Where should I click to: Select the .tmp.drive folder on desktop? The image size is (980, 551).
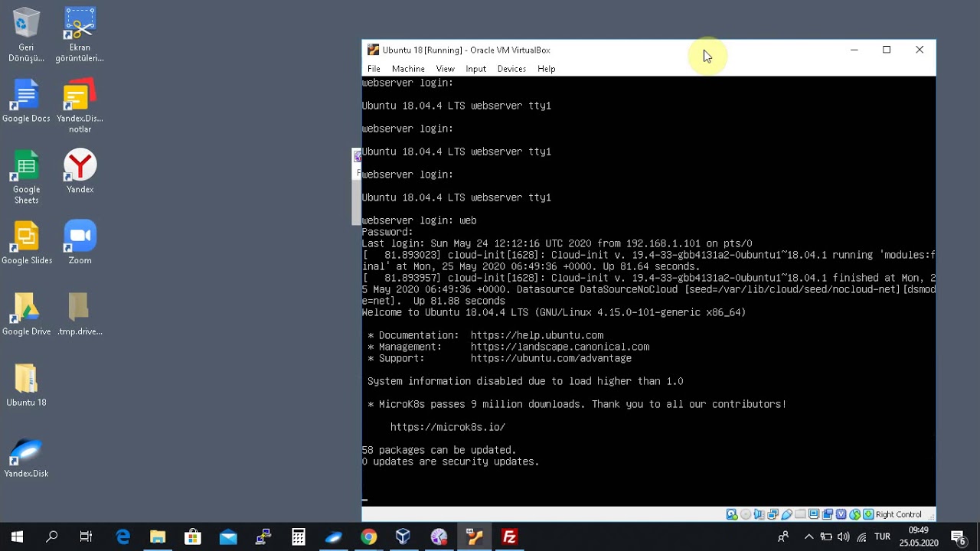point(80,315)
